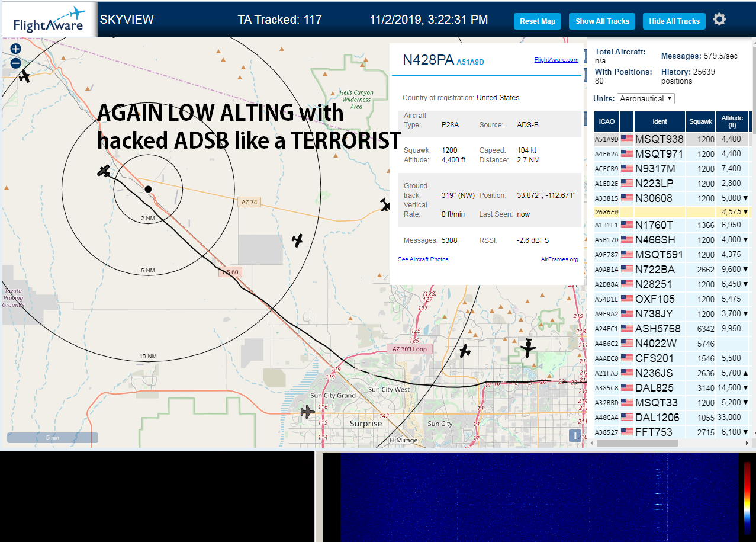Click the receiver location dot at range rings center

click(x=148, y=189)
